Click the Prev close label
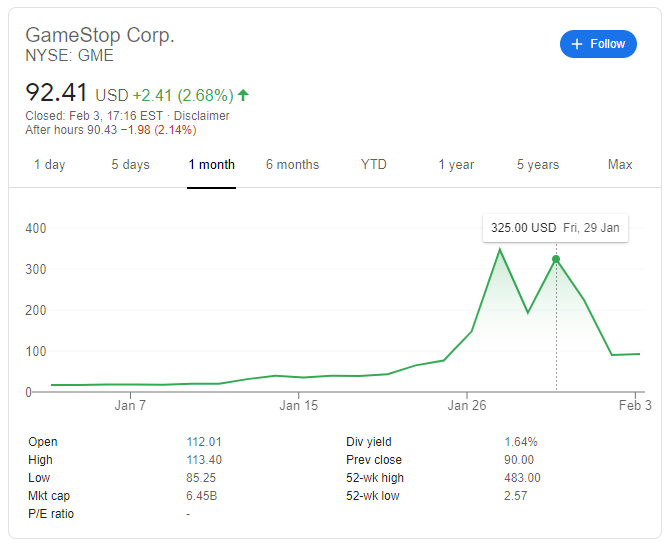The width and height of the screenshot is (672, 547). point(374,460)
